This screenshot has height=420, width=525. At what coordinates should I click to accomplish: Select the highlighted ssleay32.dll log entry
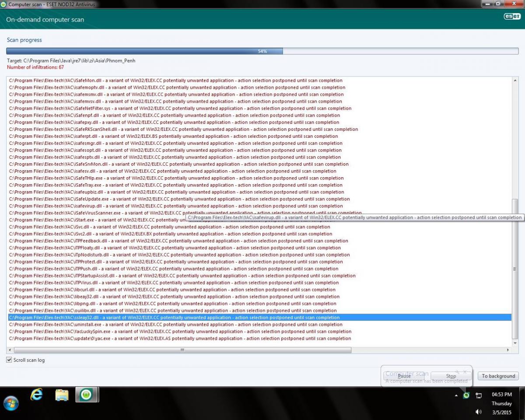pos(260,318)
